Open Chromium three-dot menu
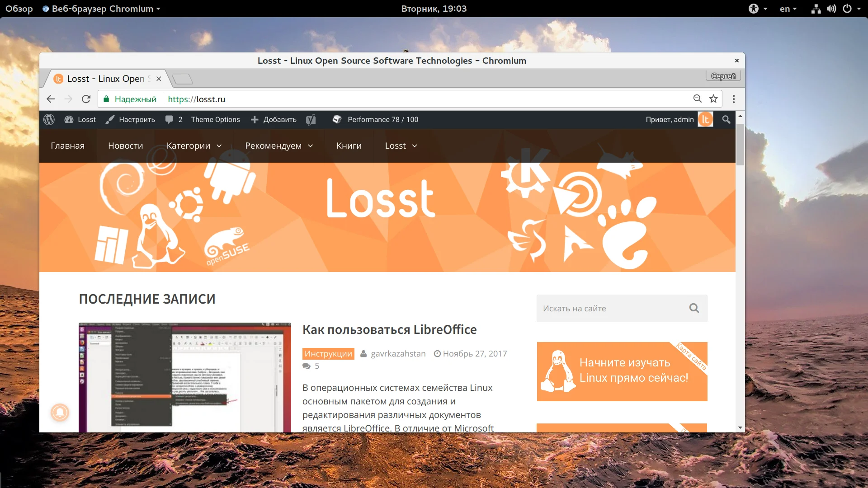 click(734, 99)
